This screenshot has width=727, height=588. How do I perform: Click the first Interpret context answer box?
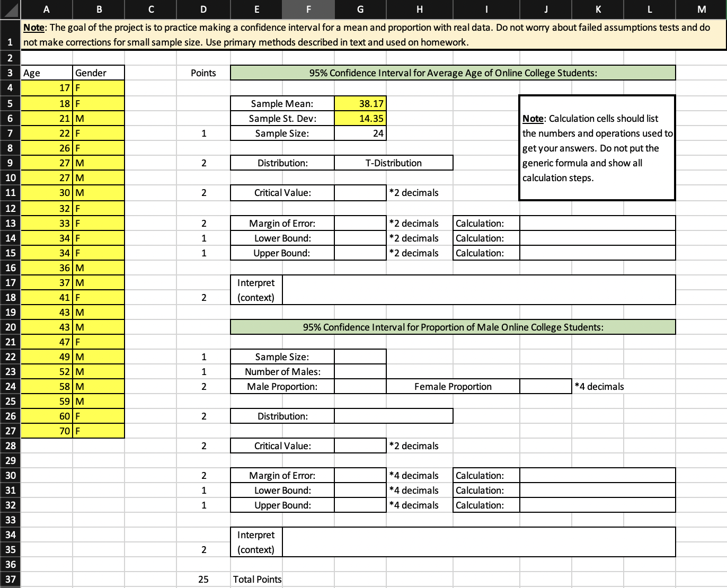(478, 290)
